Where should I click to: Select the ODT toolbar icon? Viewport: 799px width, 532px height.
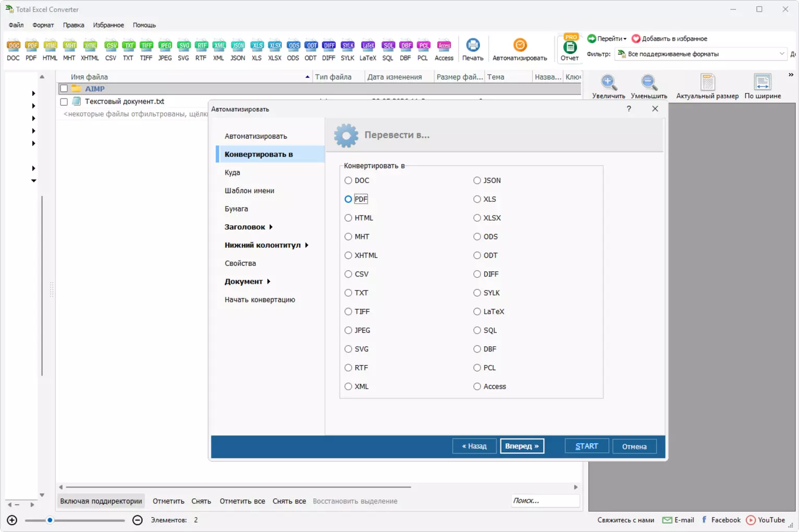pos(311,50)
